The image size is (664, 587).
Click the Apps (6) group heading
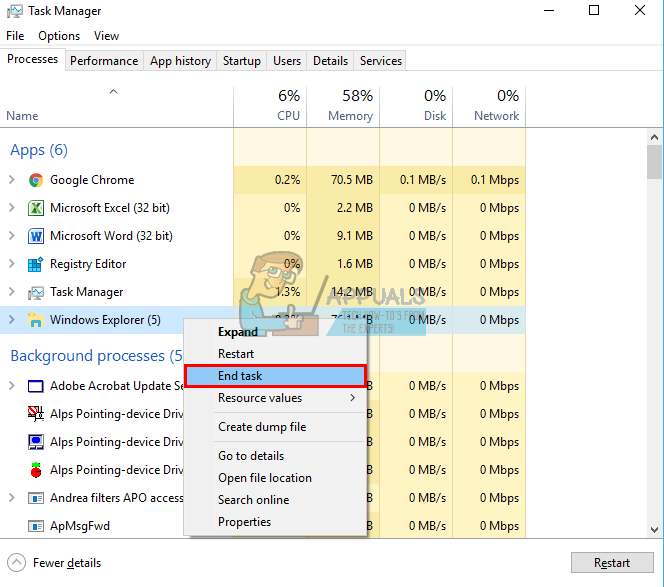pos(39,150)
